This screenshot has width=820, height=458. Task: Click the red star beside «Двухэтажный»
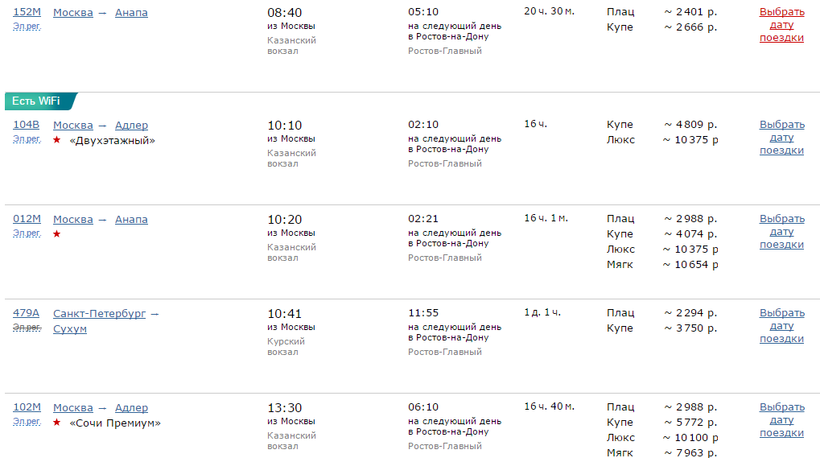point(57,141)
